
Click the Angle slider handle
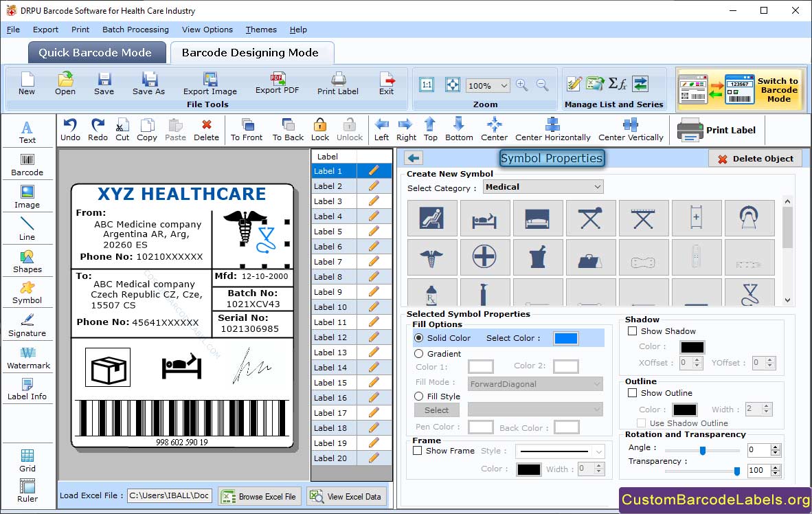point(703,451)
